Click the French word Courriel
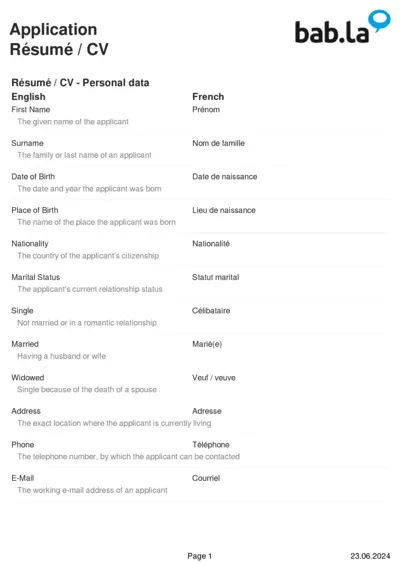This screenshot has width=400, height=566. (x=206, y=478)
